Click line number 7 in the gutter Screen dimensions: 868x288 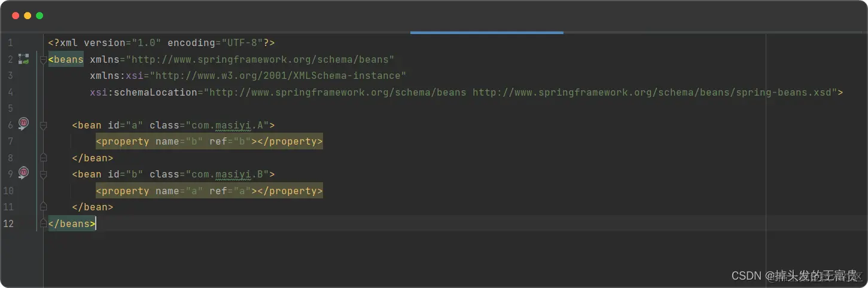pos(10,142)
